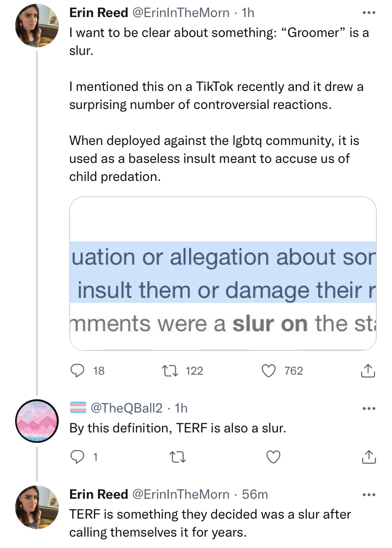Open more options on Erin's 56m reply
This screenshot has height=548, width=392.
click(x=368, y=494)
